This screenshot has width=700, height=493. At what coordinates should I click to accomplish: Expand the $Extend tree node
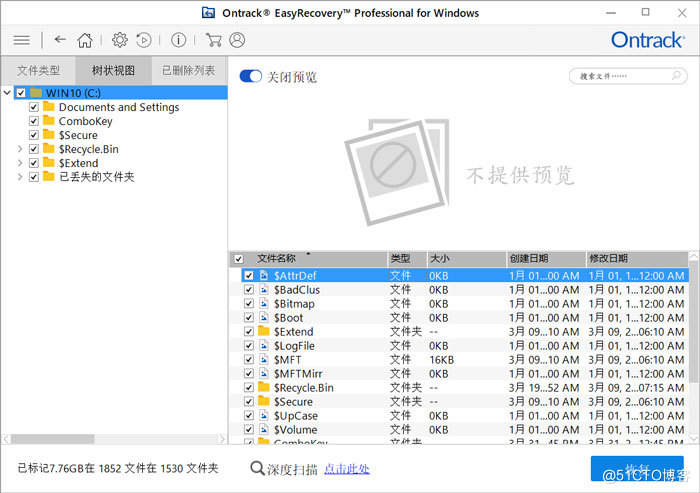click(20, 163)
